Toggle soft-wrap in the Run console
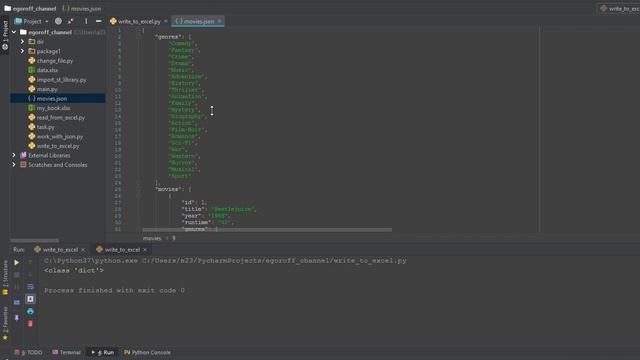The image size is (640, 360). pos(30,287)
